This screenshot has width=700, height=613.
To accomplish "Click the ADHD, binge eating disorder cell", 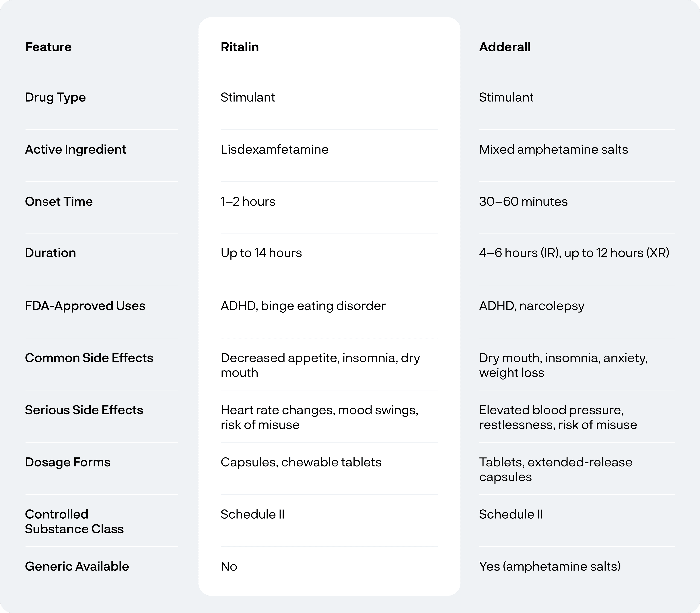I will (x=303, y=306).
